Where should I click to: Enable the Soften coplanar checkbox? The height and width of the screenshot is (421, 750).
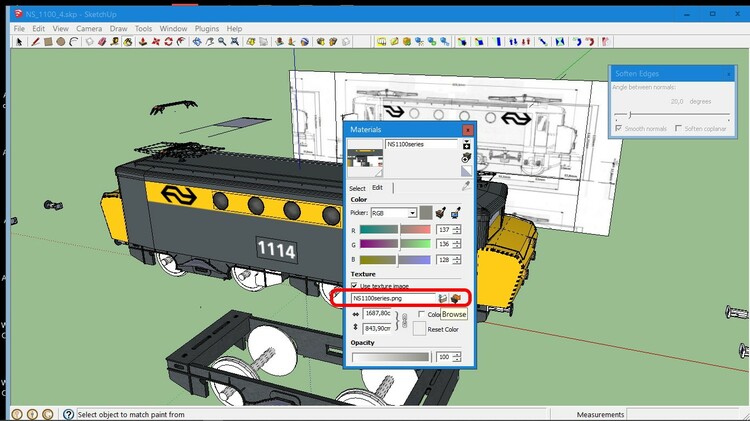click(x=679, y=128)
